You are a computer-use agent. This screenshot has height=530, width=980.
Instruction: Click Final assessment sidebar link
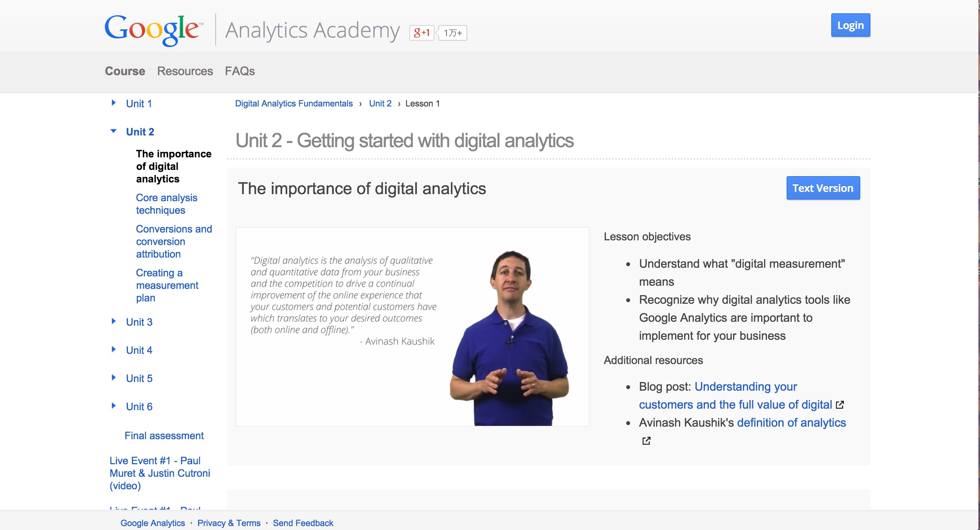164,435
